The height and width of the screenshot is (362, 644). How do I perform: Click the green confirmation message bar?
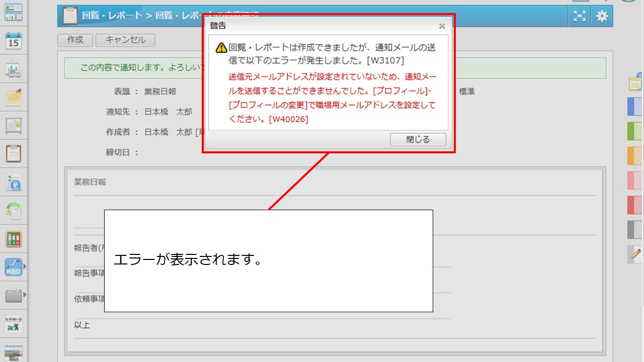tap(335, 68)
